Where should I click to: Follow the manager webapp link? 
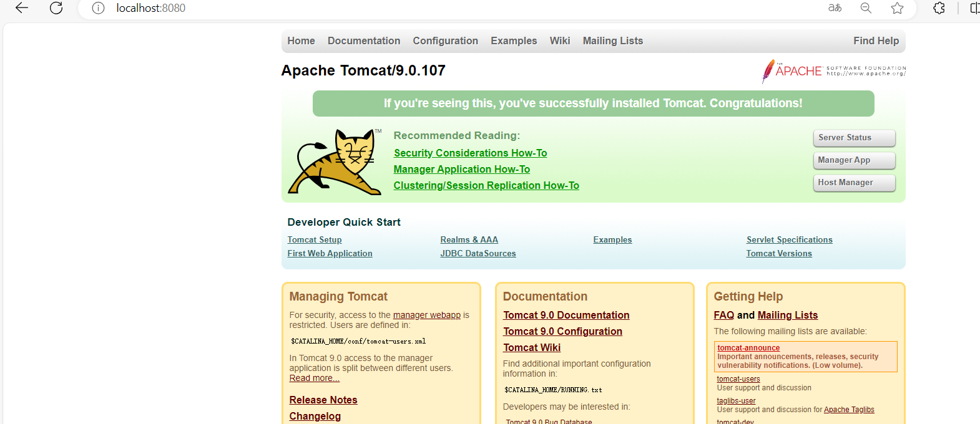coord(427,315)
